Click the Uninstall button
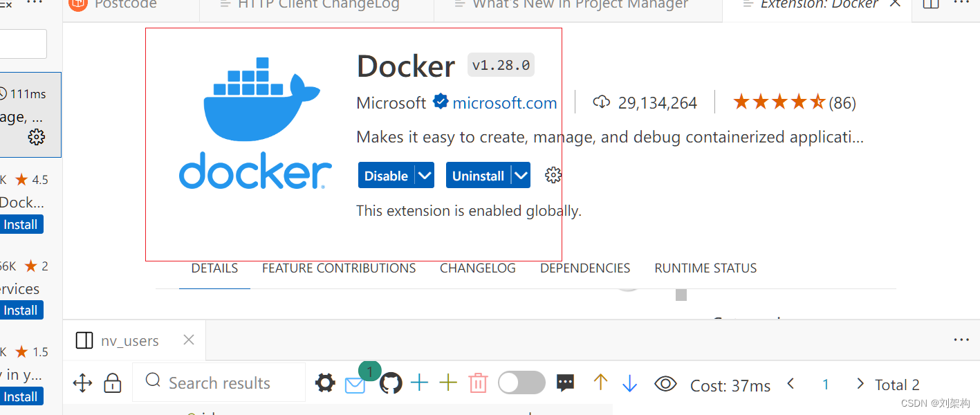The image size is (980, 415). [x=478, y=176]
